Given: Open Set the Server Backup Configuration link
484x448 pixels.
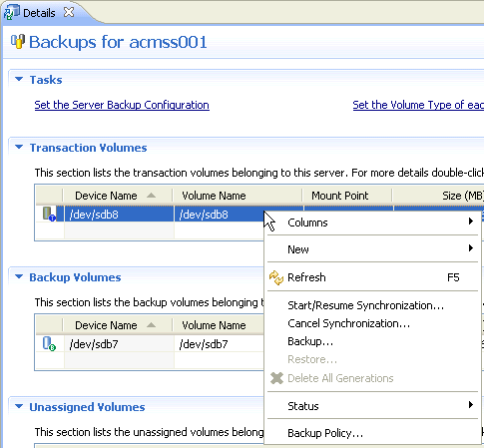Looking at the screenshot, I should pyautogui.click(x=122, y=105).
